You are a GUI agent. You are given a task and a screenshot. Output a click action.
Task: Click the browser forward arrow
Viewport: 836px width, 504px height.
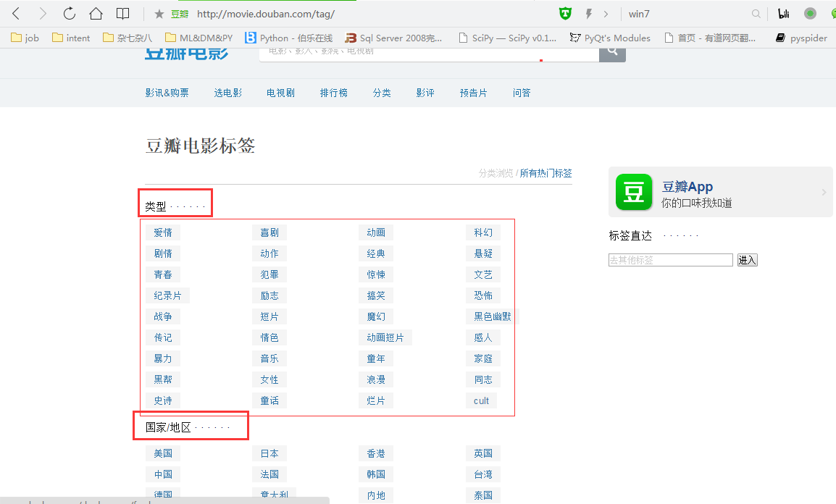pos(43,13)
